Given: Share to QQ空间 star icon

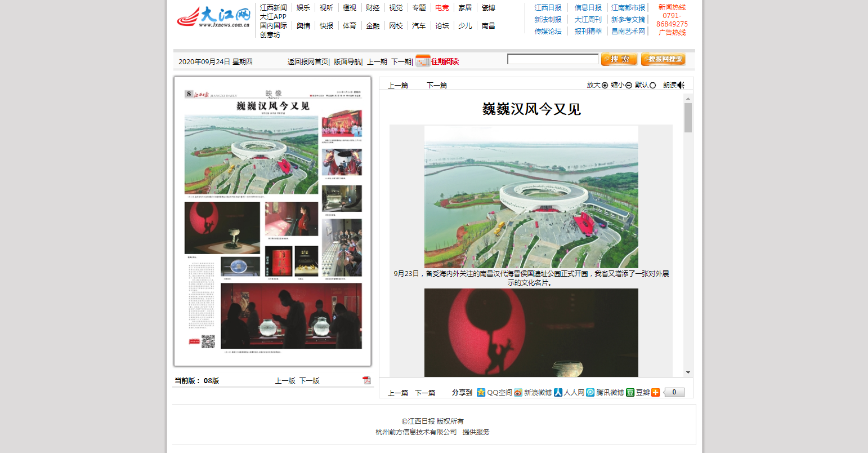Looking at the screenshot, I should (481, 392).
